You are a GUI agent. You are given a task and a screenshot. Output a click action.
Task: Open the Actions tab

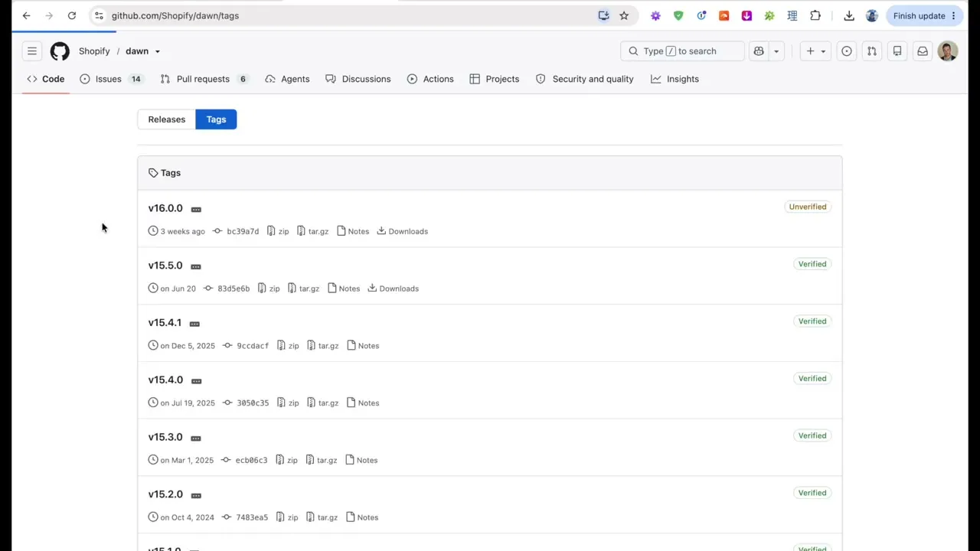tap(430, 79)
